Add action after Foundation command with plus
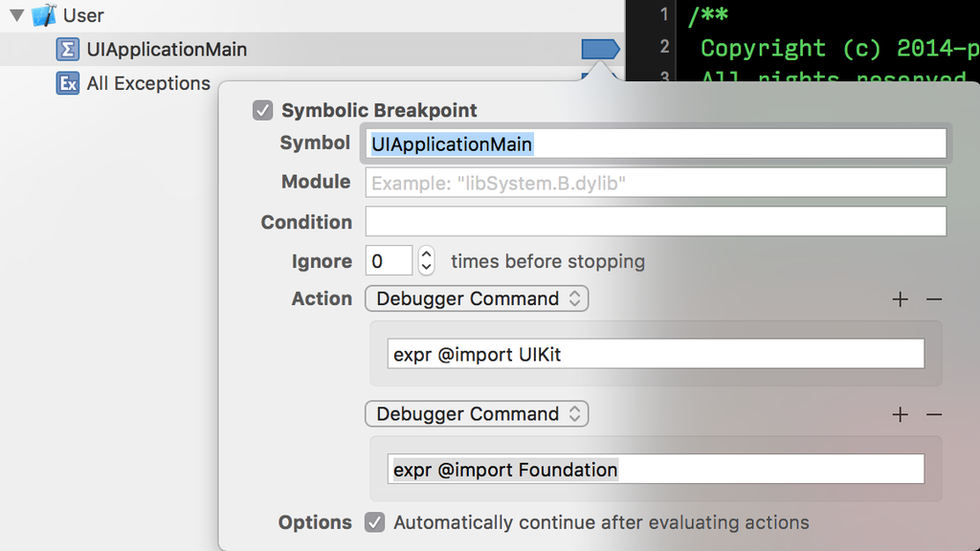980x551 pixels. 900,414
